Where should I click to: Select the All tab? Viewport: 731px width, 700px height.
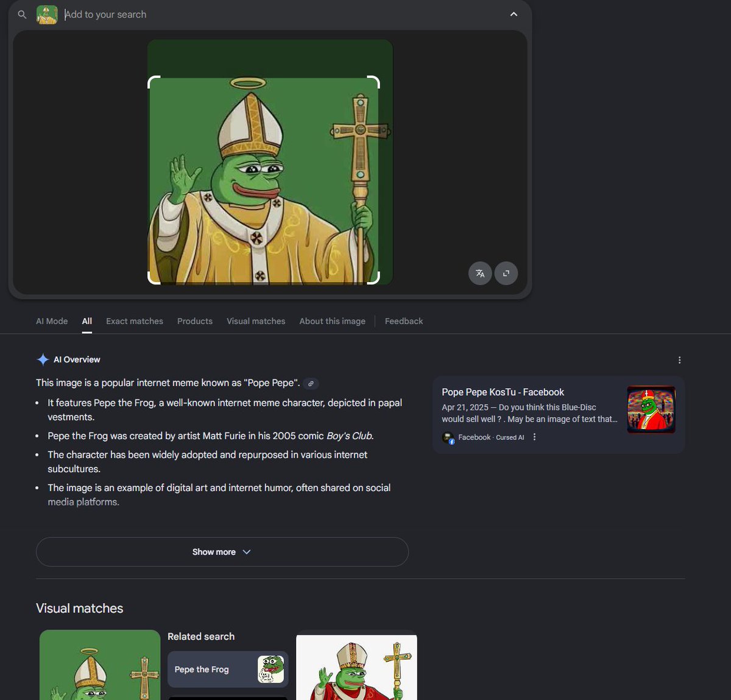[x=87, y=321]
